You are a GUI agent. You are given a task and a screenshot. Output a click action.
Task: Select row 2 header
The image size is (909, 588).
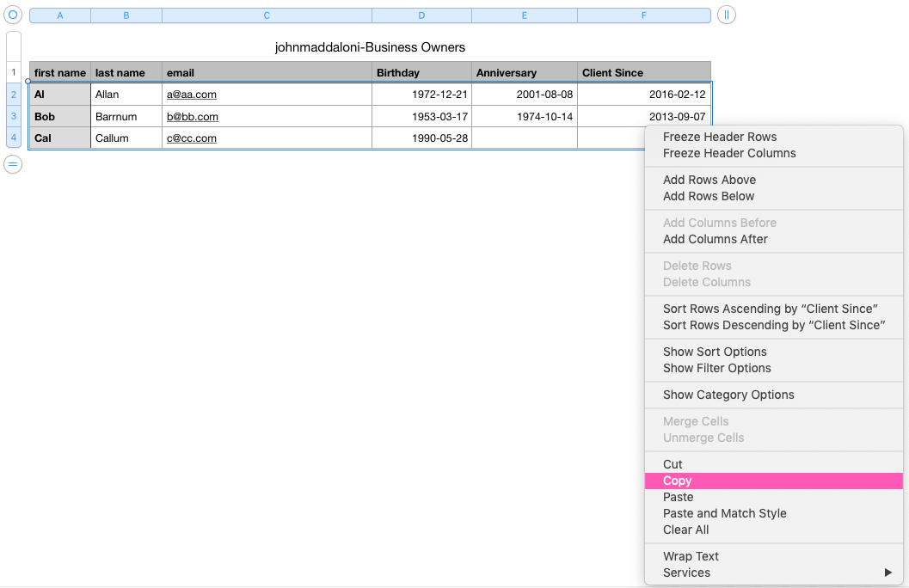[x=14, y=95]
